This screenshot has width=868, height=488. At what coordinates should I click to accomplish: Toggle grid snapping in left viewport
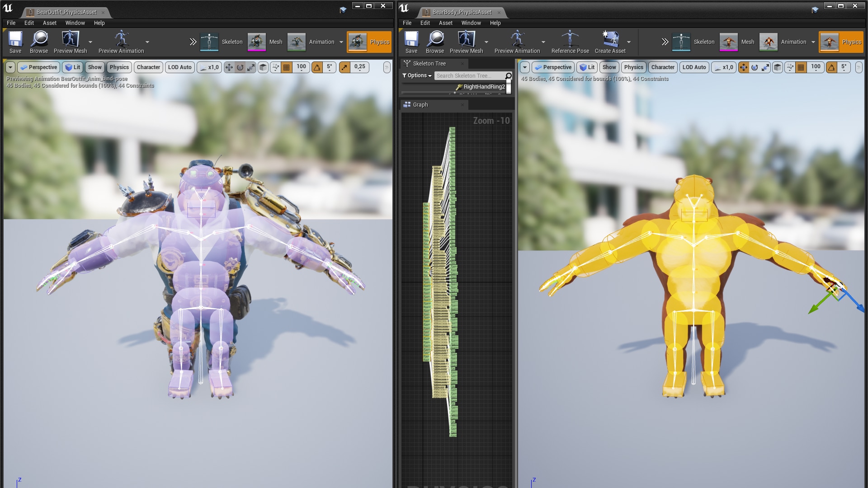(287, 67)
